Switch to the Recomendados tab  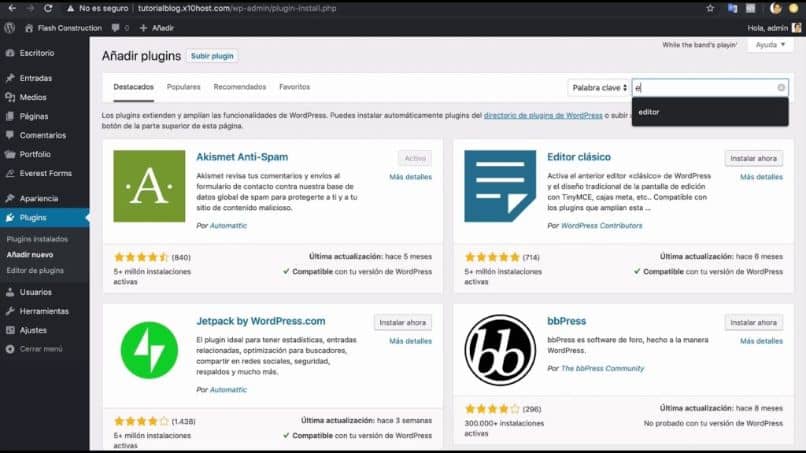click(x=240, y=87)
